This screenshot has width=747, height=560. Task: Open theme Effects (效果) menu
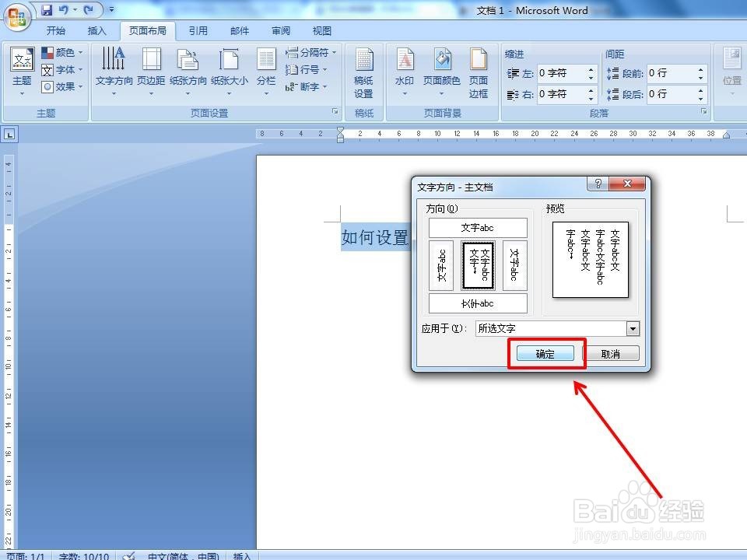(62, 86)
